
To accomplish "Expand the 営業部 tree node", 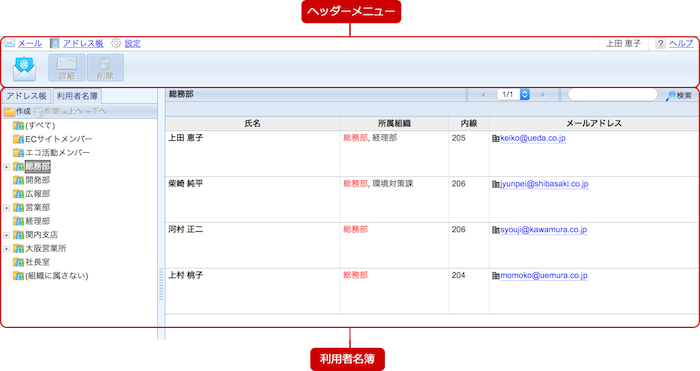I will pyautogui.click(x=6, y=208).
